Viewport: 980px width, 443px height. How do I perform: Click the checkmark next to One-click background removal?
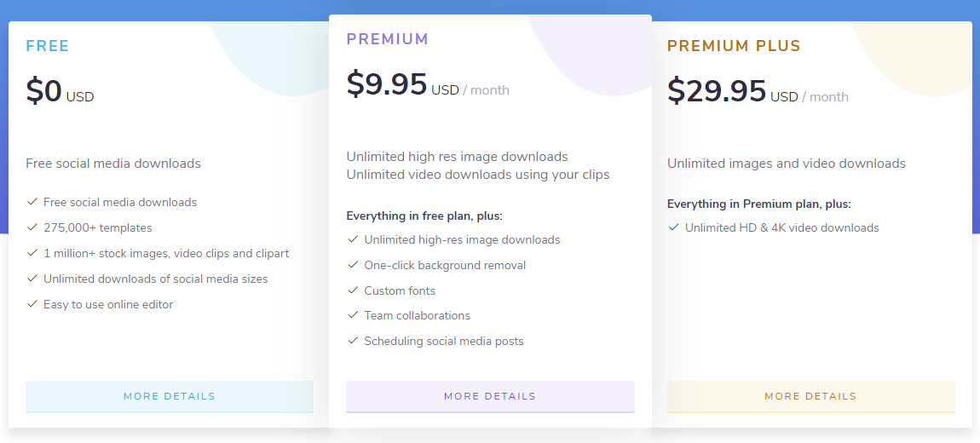coord(353,265)
